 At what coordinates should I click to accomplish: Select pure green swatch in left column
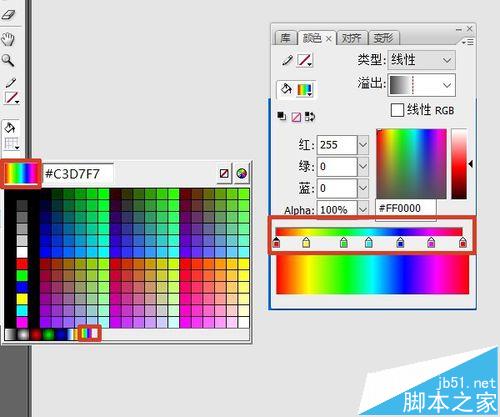(x=22, y=276)
